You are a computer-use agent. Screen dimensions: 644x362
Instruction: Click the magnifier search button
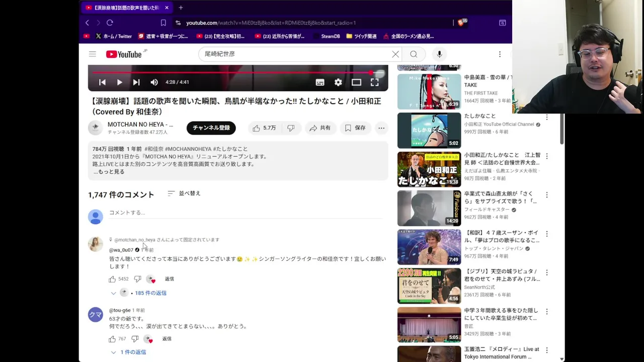[x=414, y=54]
